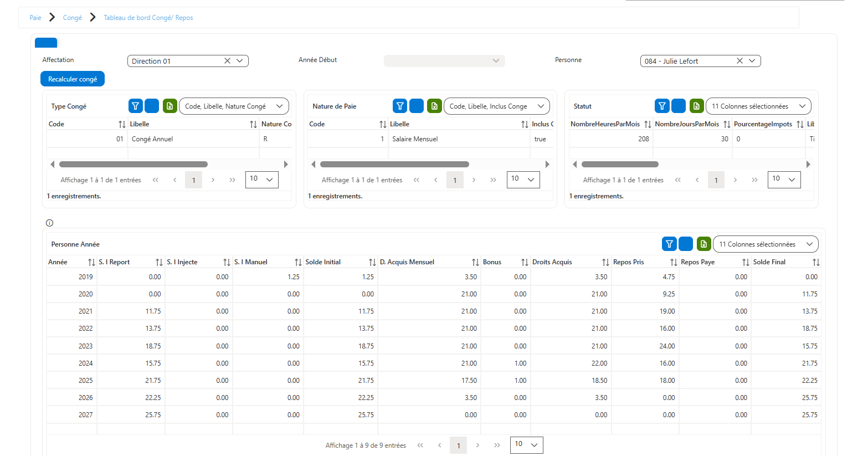Sort Type Congé table by Libelle
Viewport: 868px width, 456px height.
pyautogui.click(x=253, y=124)
